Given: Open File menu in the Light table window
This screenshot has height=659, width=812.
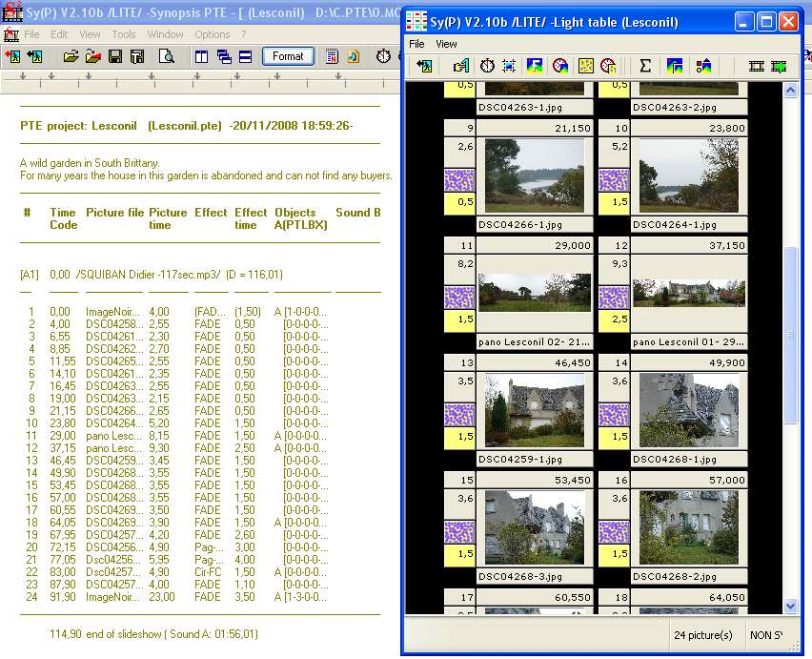Looking at the screenshot, I should coord(416,44).
